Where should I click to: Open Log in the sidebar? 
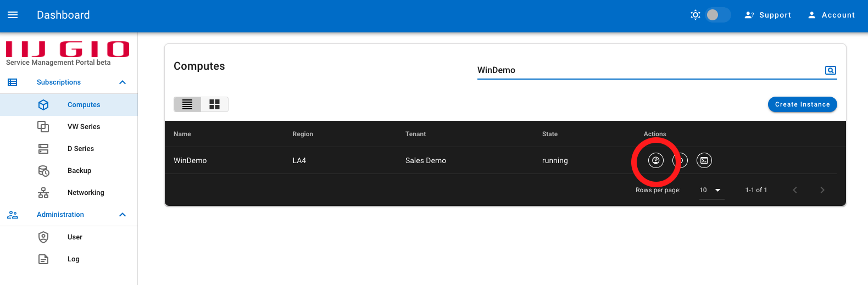pos(69,259)
